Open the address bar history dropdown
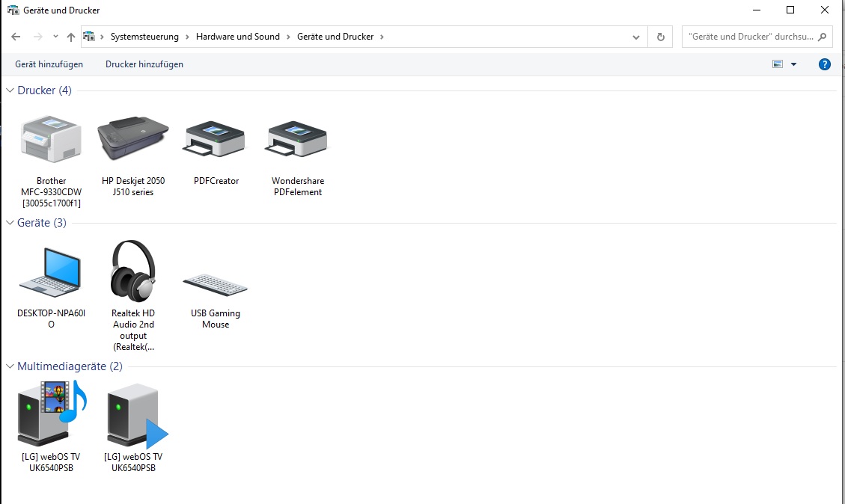 636,37
